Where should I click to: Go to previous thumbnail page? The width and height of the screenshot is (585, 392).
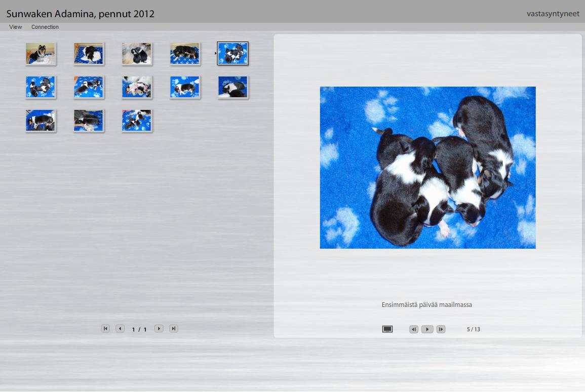coord(120,329)
